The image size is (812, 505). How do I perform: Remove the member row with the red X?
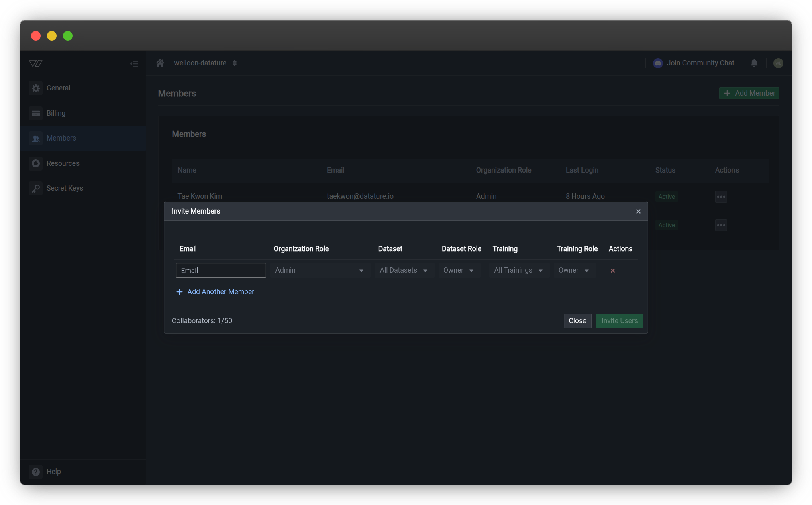pyautogui.click(x=612, y=271)
